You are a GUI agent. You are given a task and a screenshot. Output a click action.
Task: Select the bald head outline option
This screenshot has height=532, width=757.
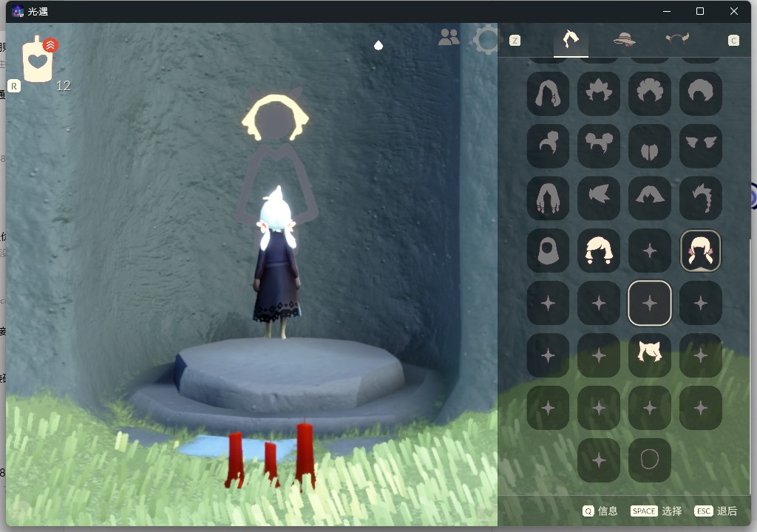(650, 460)
